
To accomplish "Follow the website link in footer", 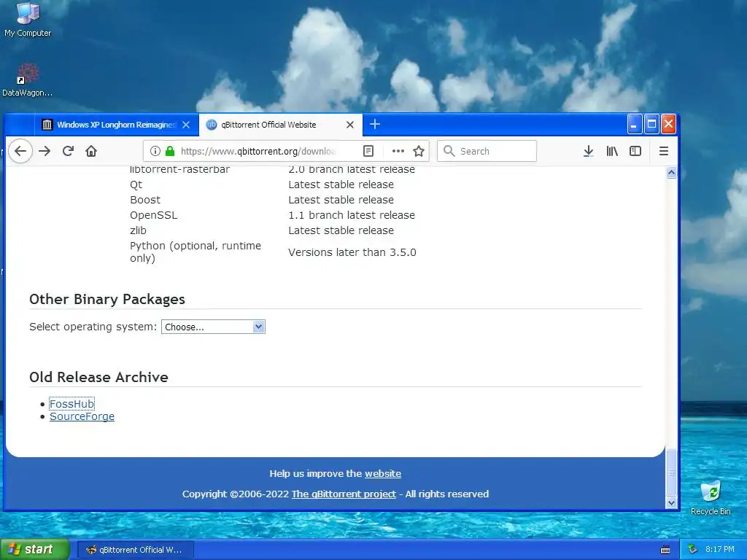I will 383,473.
